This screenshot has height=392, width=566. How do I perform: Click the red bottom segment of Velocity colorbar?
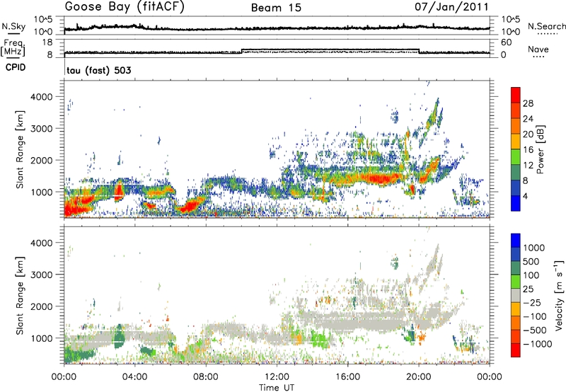pyautogui.click(x=516, y=350)
